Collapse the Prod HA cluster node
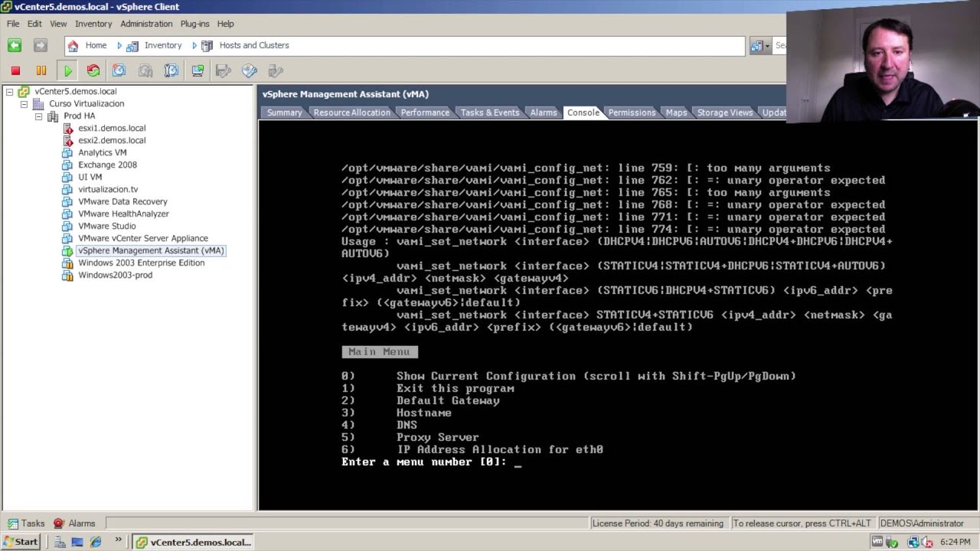The height and width of the screenshot is (551, 980). 38,116
